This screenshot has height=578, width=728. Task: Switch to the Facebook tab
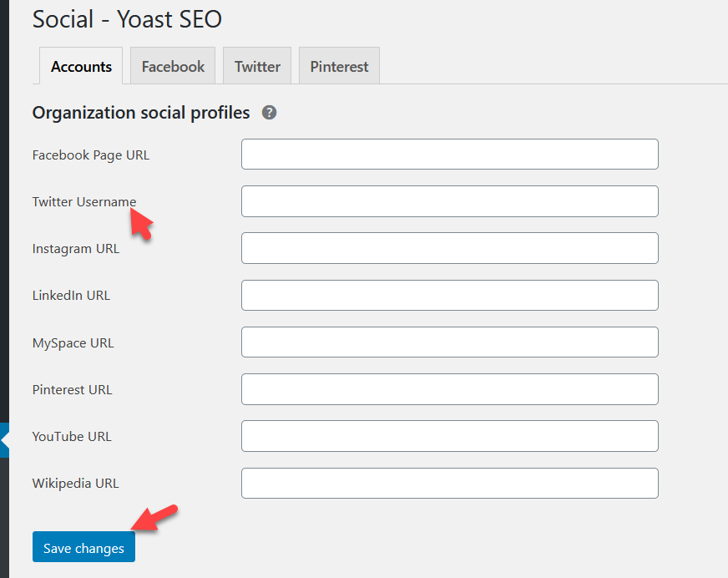click(173, 67)
